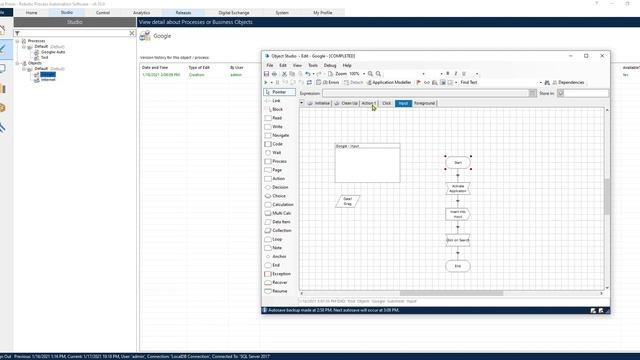Clear the Studio tree filter box

[x=132, y=33]
